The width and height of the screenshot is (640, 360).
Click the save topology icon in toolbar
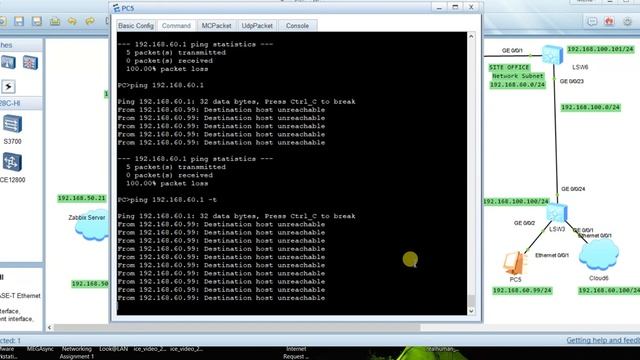(x=19, y=21)
